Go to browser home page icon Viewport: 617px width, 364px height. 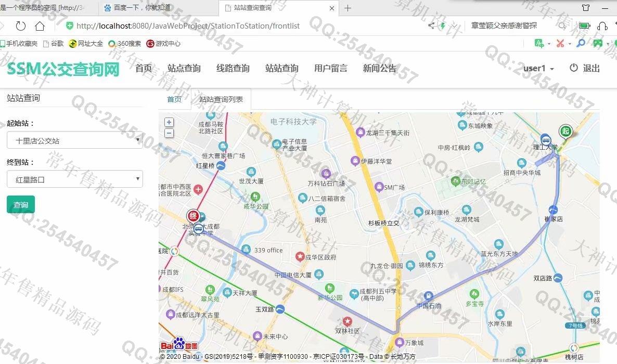(x=40, y=26)
